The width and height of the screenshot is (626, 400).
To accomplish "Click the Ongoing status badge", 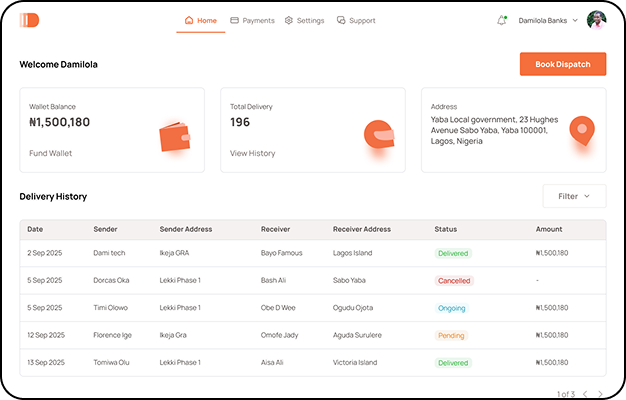I will (x=451, y=308).
